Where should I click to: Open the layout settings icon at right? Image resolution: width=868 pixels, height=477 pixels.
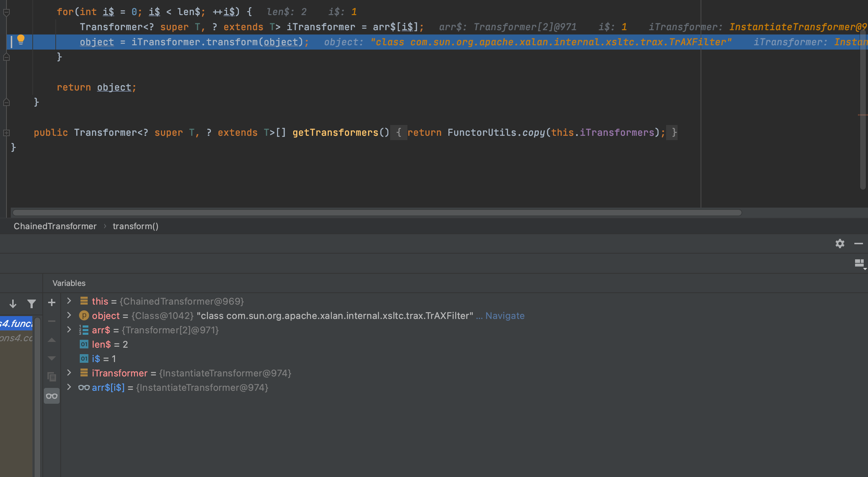tap(860, 264)
